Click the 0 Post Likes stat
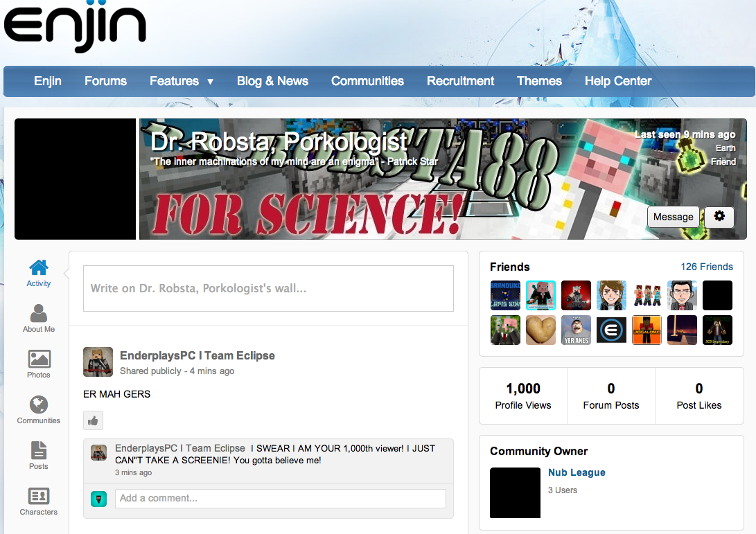756x534 pixels. pyautogui.click(x=699, y=396)
